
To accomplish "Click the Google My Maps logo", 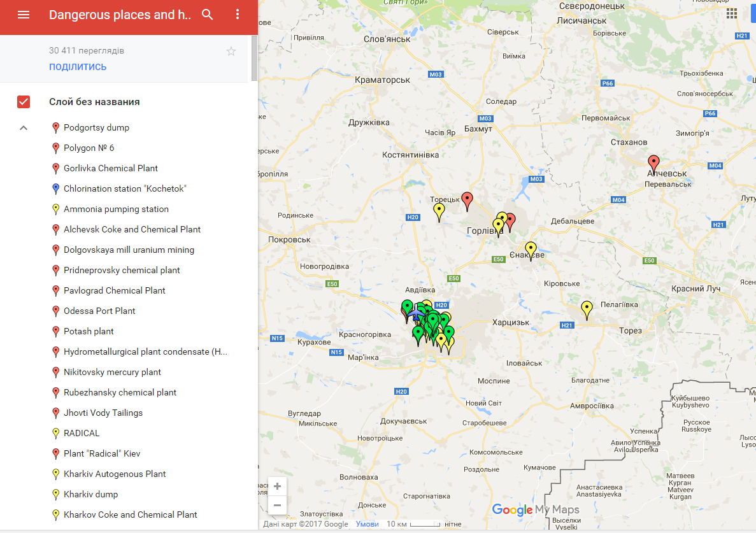I will [x=536, y=510].
